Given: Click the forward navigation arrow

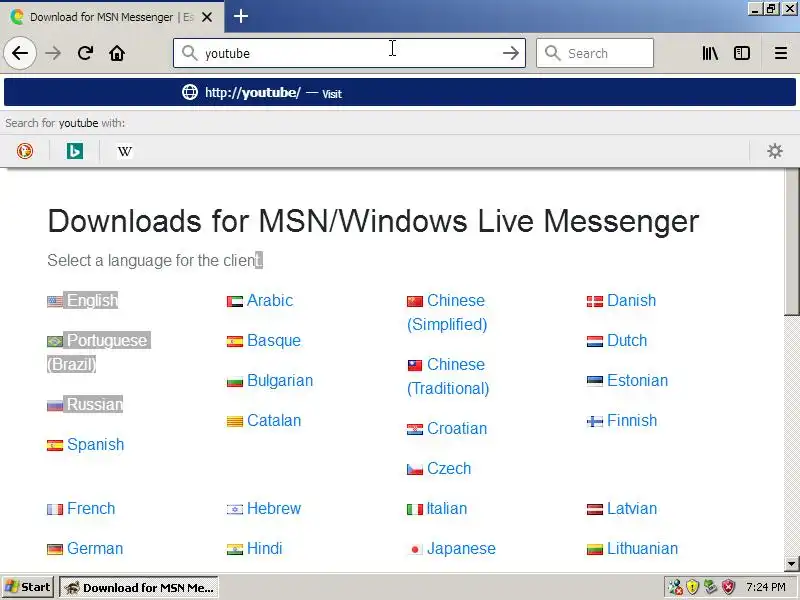Looking at the screenshot, I should pyautogui.click(x=53, y=53).
